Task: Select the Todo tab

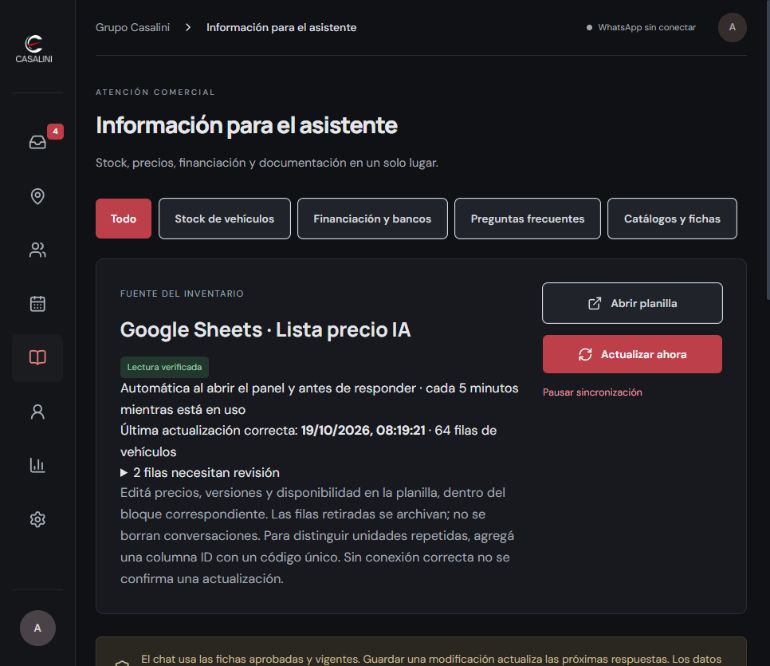Action: [x=123, y=219]
